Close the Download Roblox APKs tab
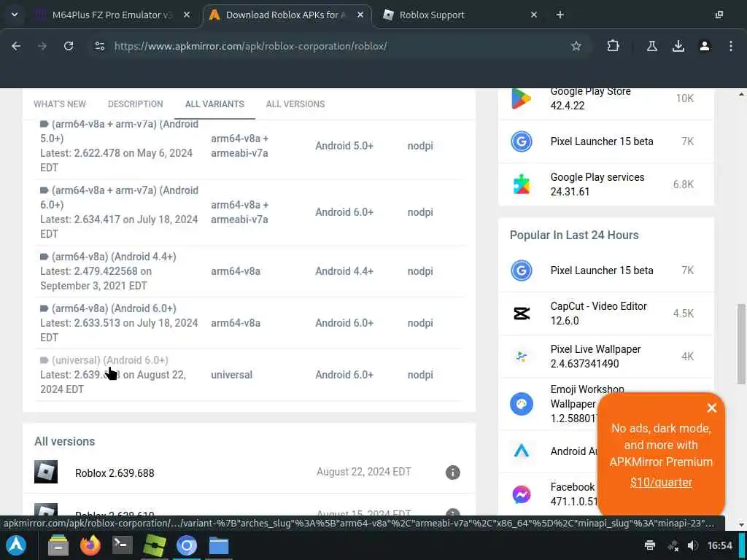 (360, 15)
